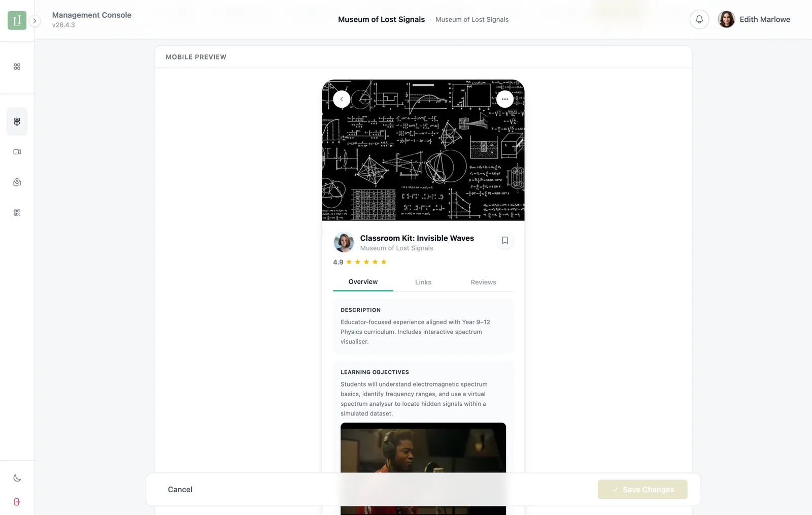Open the ellipsis options menu on the preview
The image size is (812, 515).
tap(505, 99)
